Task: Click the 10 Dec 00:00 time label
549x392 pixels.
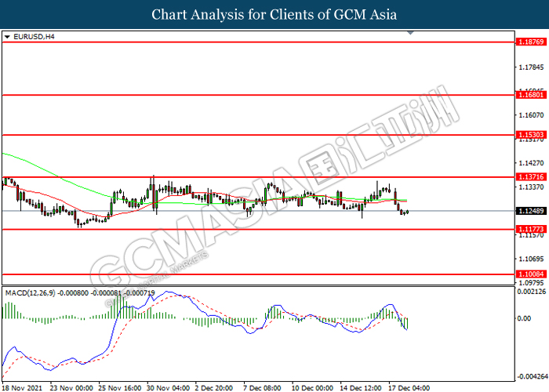Action: pyautogui.click(x=312, y=388)
